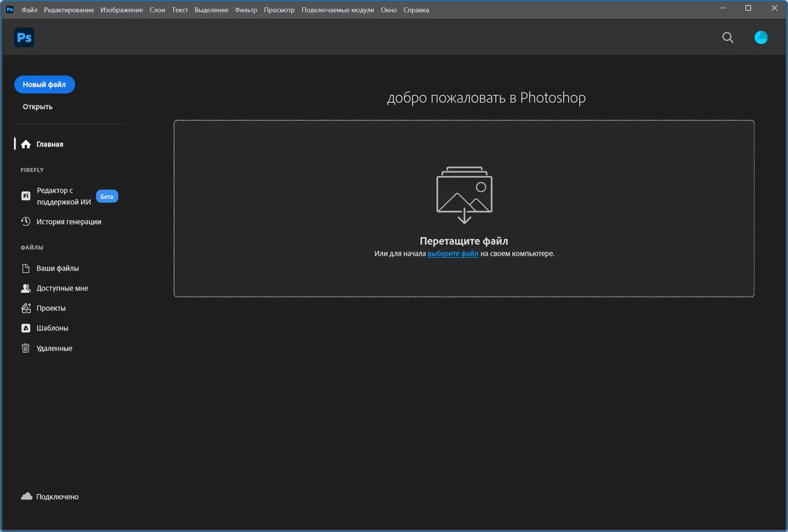Open the Файл menu
This screenshot has width=788, height=532.
[x=29, y=10]
